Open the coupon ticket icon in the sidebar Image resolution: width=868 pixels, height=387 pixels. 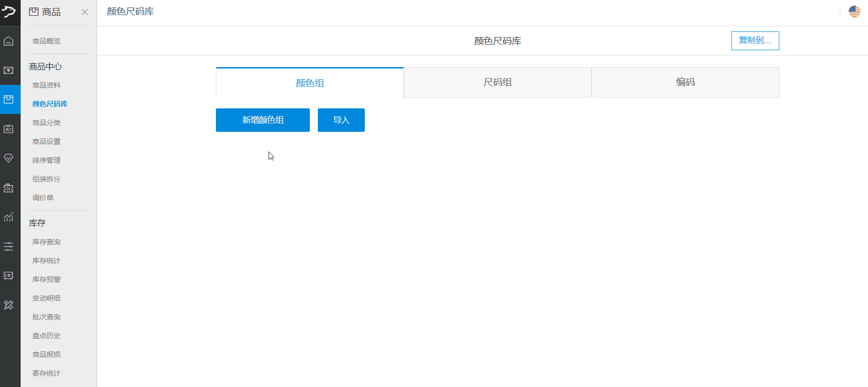8,275
